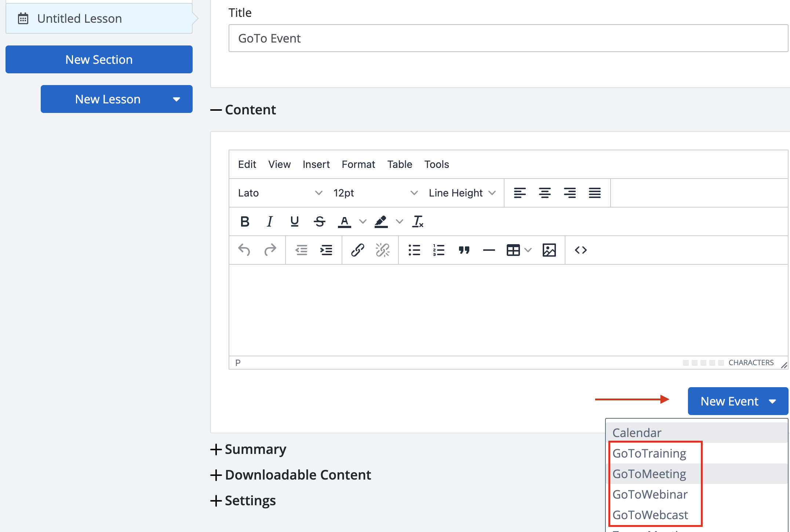
Task: Decrease indent of the paragraph
Action: (301, 250)
